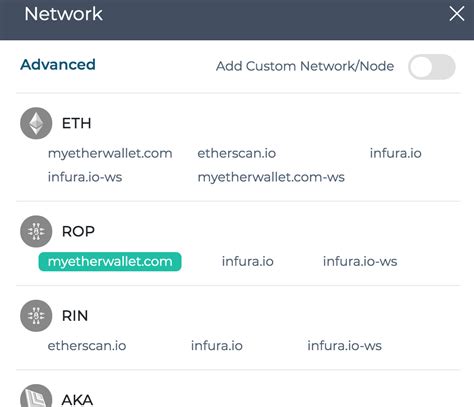
Task: Click highlighted myetherwallet.com under ROP
Action: click(x=110, y=261)
